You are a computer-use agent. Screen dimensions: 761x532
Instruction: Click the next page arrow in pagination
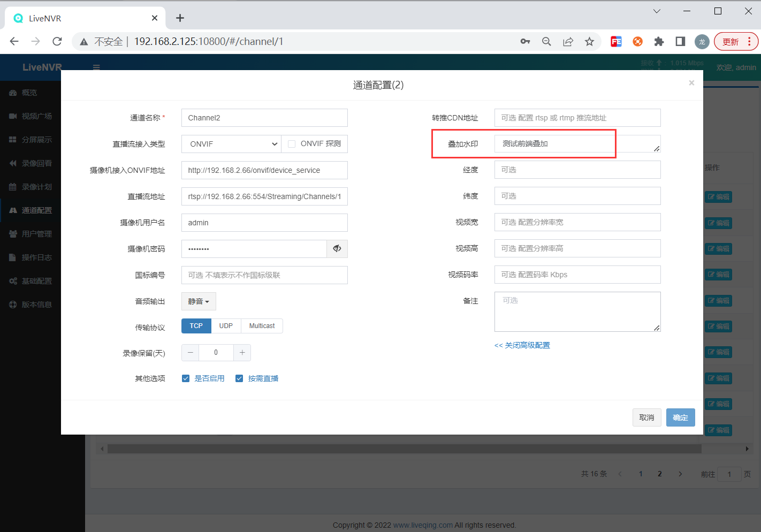680,474
